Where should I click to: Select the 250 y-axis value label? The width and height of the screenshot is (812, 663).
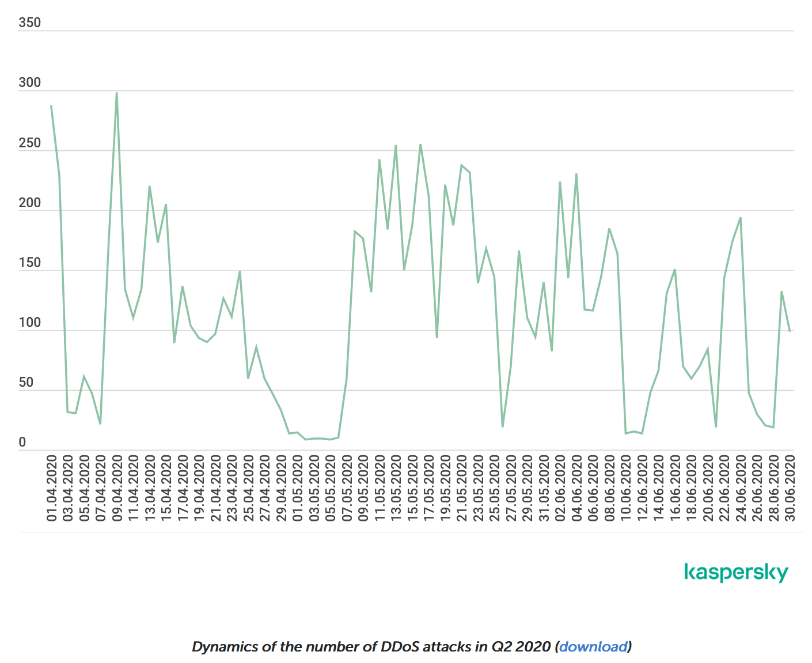click(x=29, y=143)
